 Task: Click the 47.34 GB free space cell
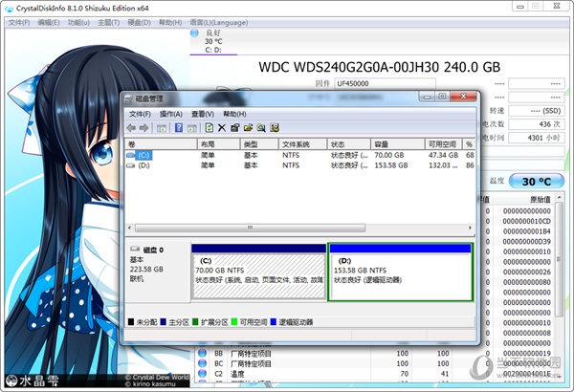pyautogui.click(x=443, y=155)
